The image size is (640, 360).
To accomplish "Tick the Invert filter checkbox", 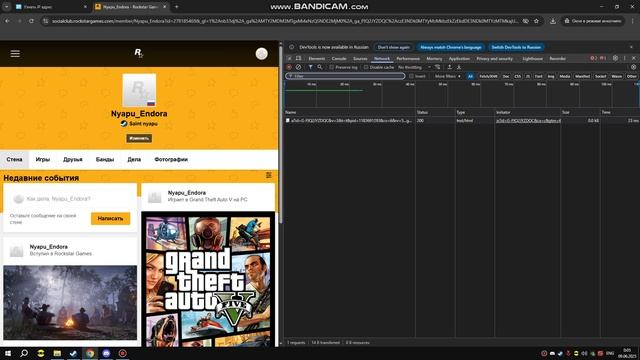I will point(411,76).
